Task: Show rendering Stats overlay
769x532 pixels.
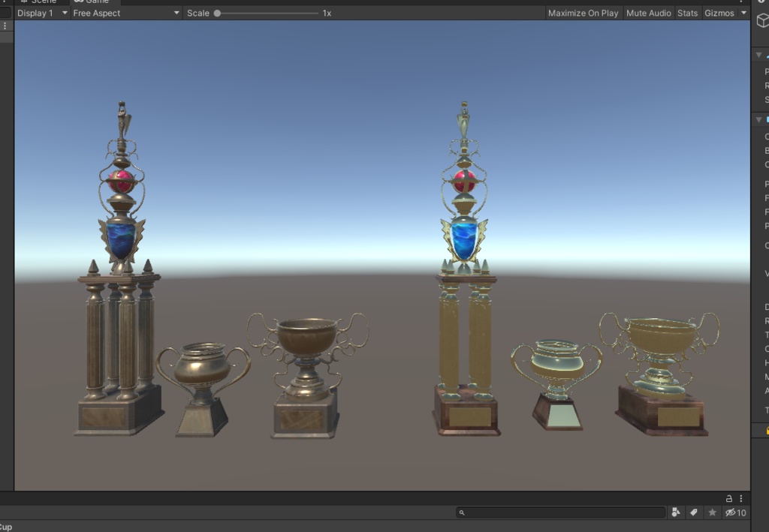Action: pyautogui.click(x=686, y=13)
